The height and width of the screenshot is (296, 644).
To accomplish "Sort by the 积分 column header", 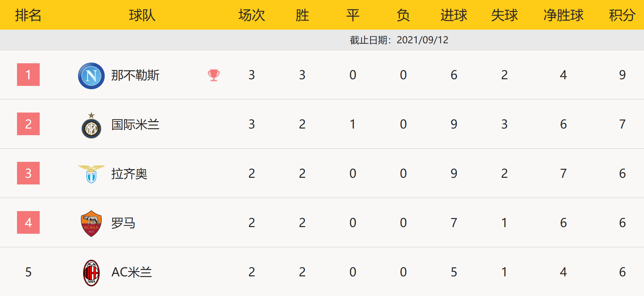I will (x=622, y=15).
